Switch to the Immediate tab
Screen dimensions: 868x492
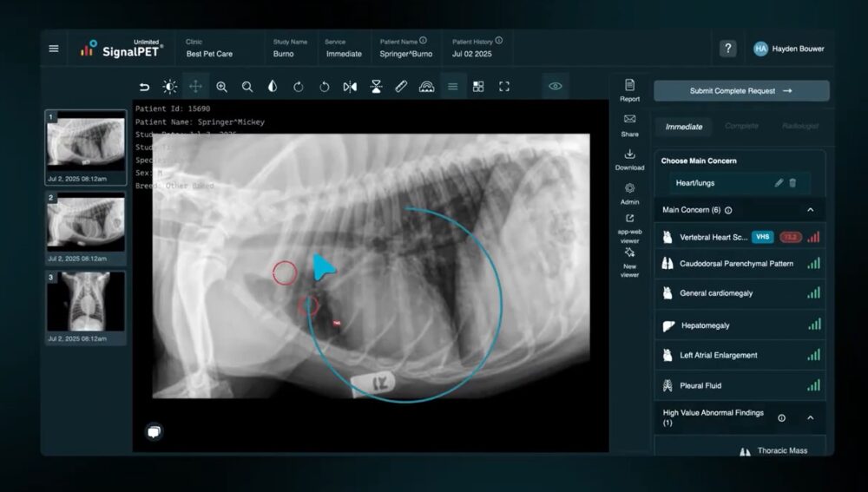point(684,127)
